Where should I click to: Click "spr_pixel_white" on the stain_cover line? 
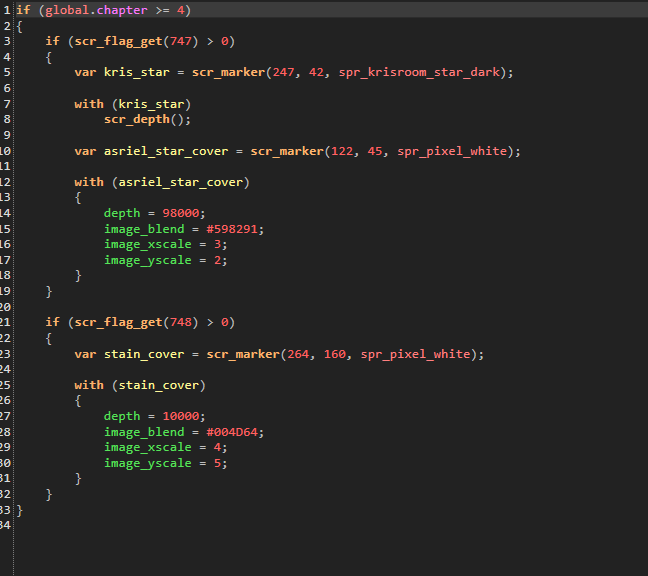[415, 354]
